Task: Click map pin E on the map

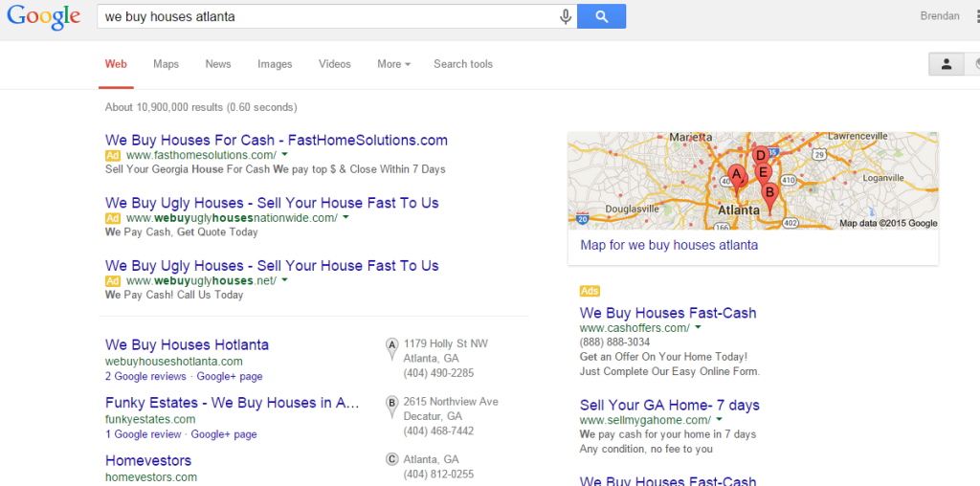Action: (x=763, y=172)
